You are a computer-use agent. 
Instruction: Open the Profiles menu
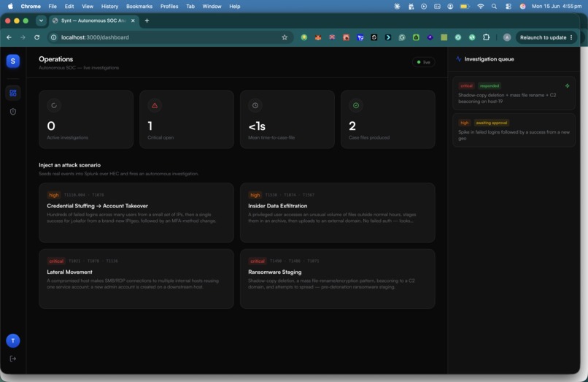(x=169, y=7)
